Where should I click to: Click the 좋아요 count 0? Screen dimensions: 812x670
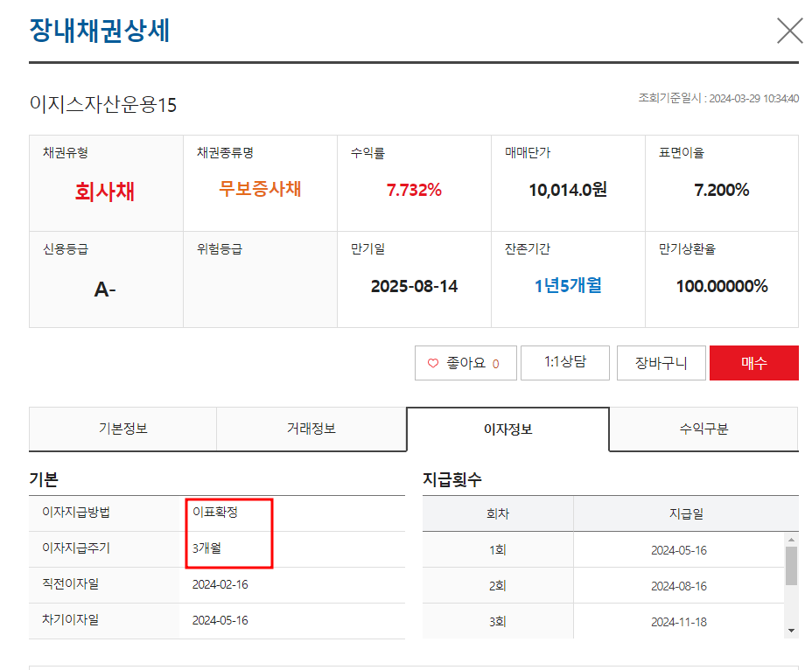(495, 364)
